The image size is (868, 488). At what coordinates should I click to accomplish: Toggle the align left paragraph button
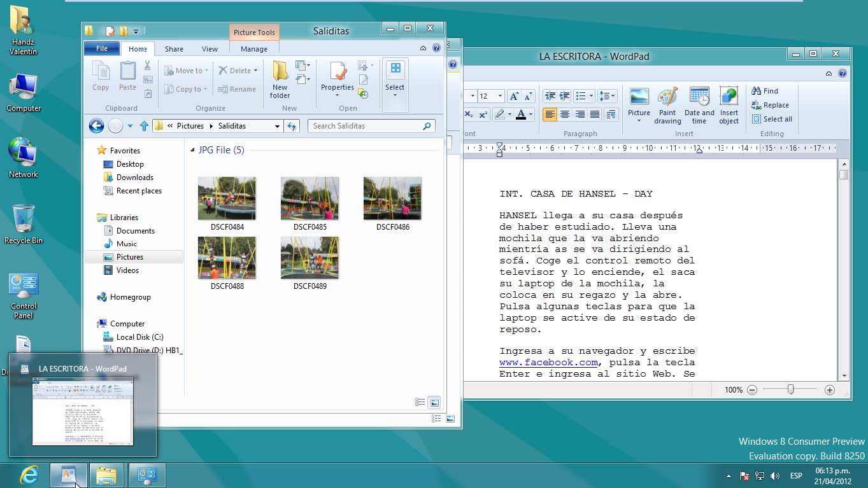(x=550, y=115)
